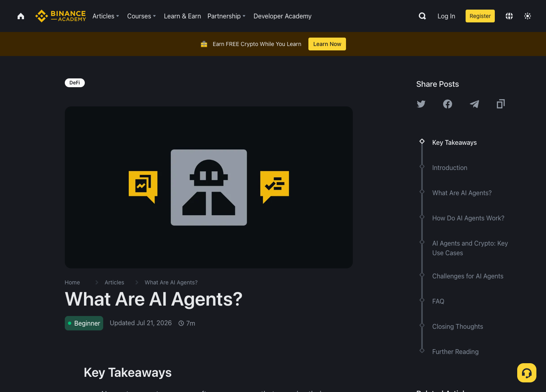
Task: Open Developer Academy page
Action: (282, 16)
